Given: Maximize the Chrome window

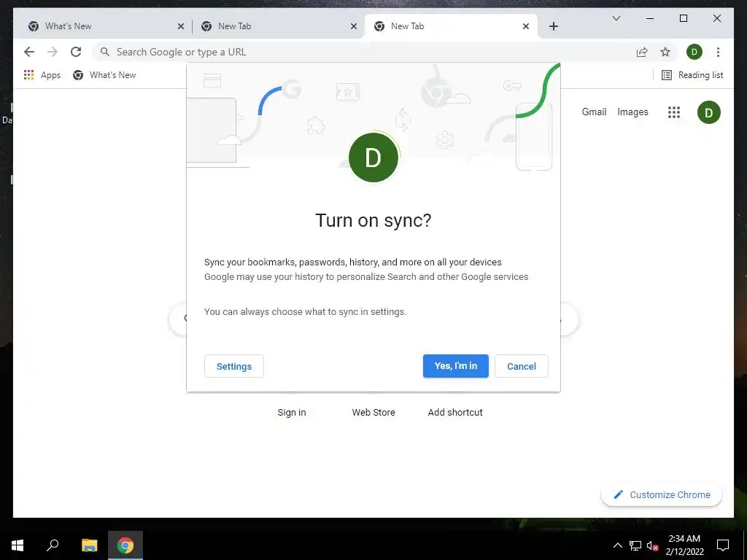Looking at the screenshot, I should click(683, 18).
